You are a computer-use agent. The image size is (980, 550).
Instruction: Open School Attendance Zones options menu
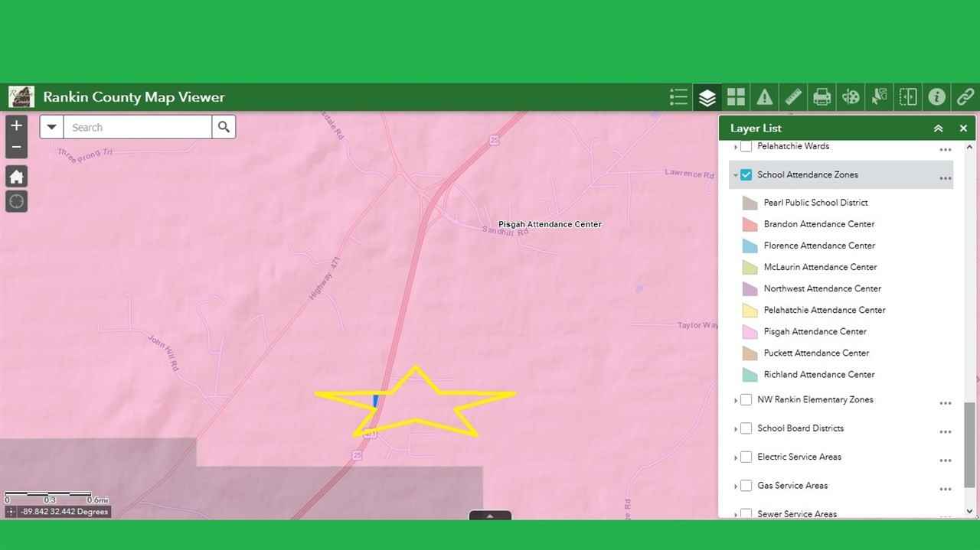tap(945, 178)
